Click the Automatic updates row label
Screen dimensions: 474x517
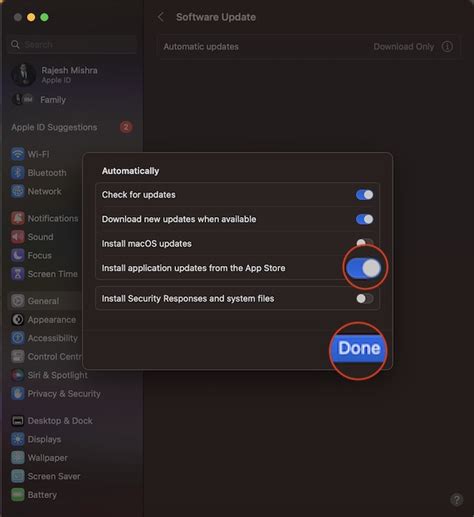201,47
